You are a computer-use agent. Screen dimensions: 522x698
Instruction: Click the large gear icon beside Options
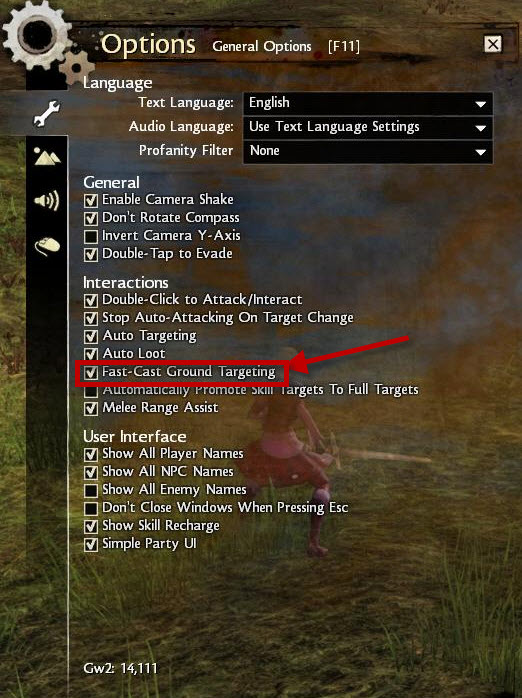coord(36,36)
